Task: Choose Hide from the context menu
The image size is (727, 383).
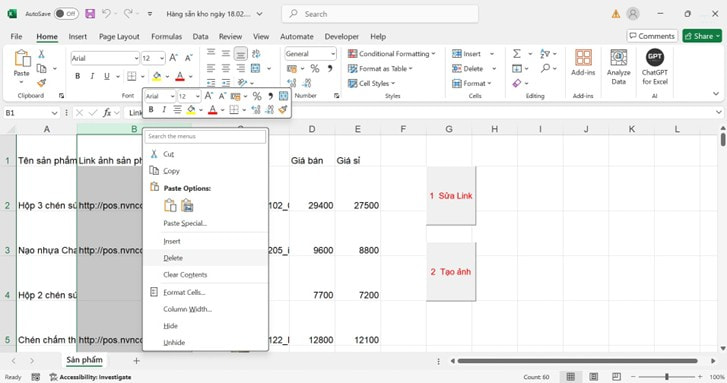Action: click(205, 326)
